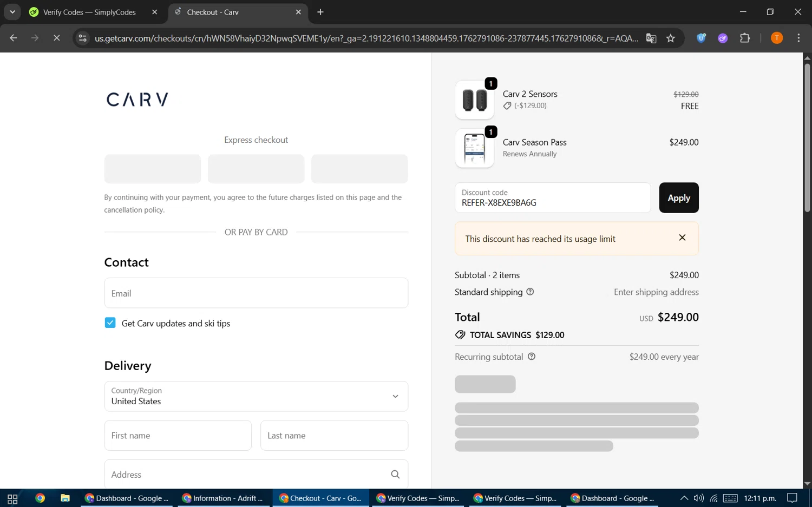Bookmark this page with star icon
The image size is (812, 507).
point(671,38)
